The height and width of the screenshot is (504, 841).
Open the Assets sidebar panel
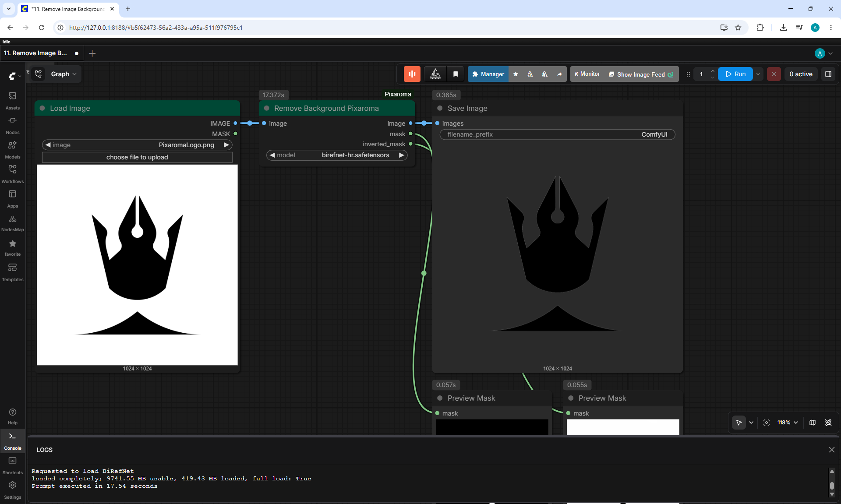12,101
